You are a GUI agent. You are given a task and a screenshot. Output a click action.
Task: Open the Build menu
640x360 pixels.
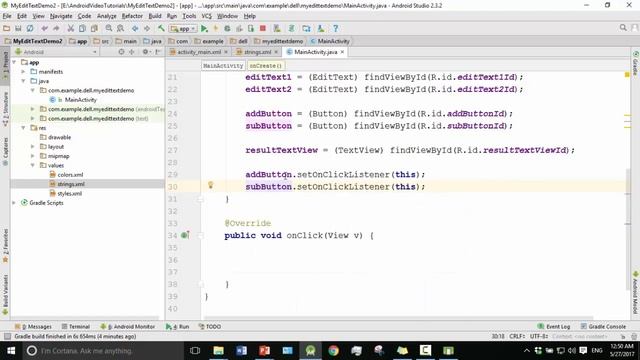click(155, 16)
